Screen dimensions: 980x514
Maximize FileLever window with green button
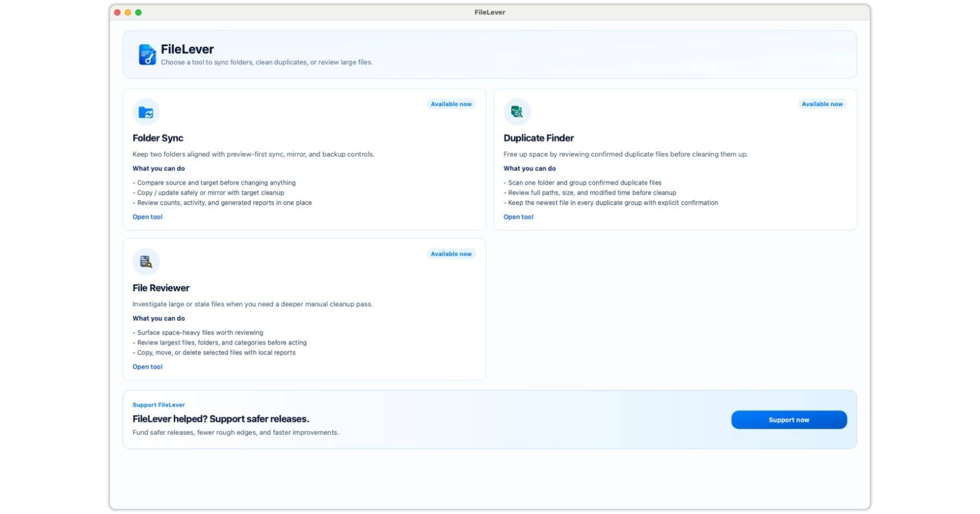(138, 13)
